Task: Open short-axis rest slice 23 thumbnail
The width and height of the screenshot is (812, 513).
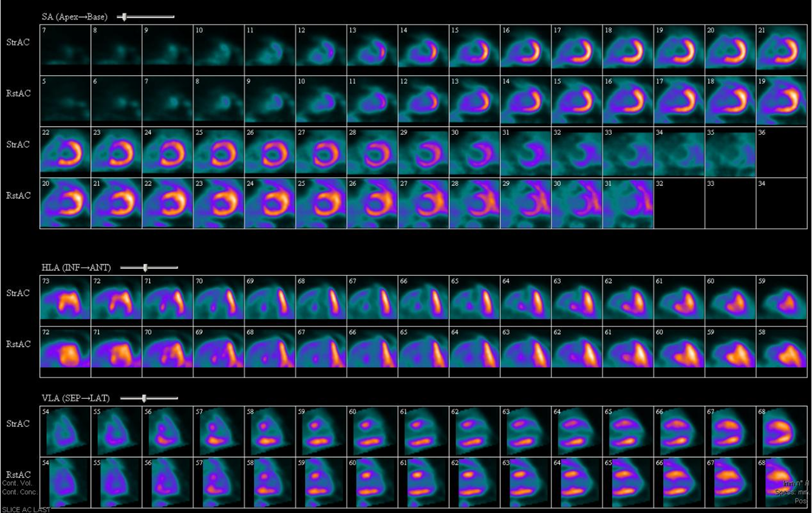Action: [219, 203]
